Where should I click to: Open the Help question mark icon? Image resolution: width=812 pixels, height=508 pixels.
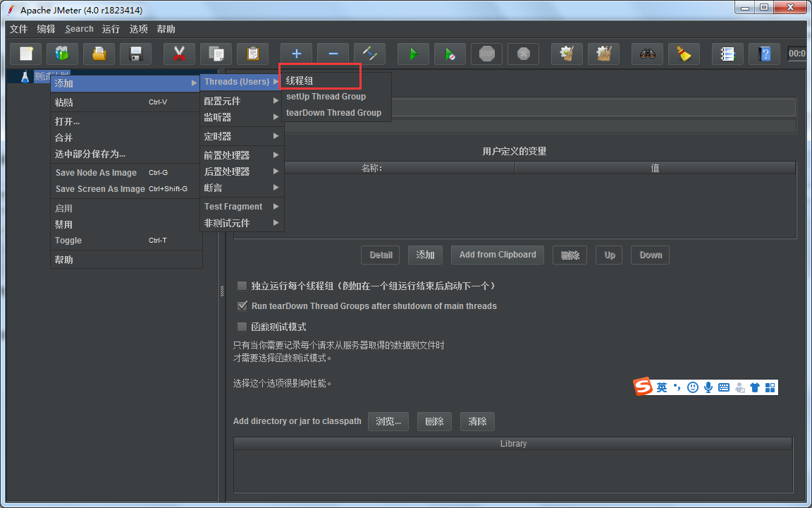click(x=764, y=54)
